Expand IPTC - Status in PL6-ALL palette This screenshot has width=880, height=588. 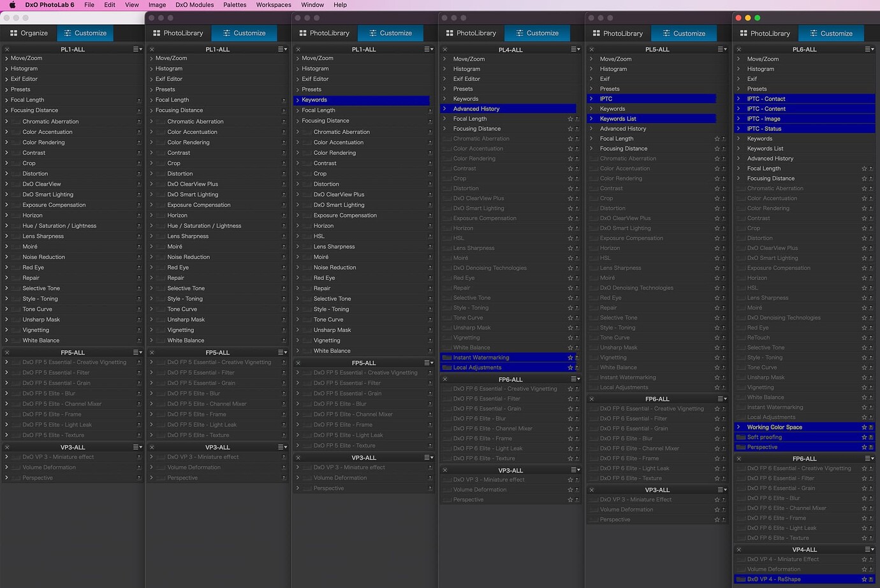(738, 129)
